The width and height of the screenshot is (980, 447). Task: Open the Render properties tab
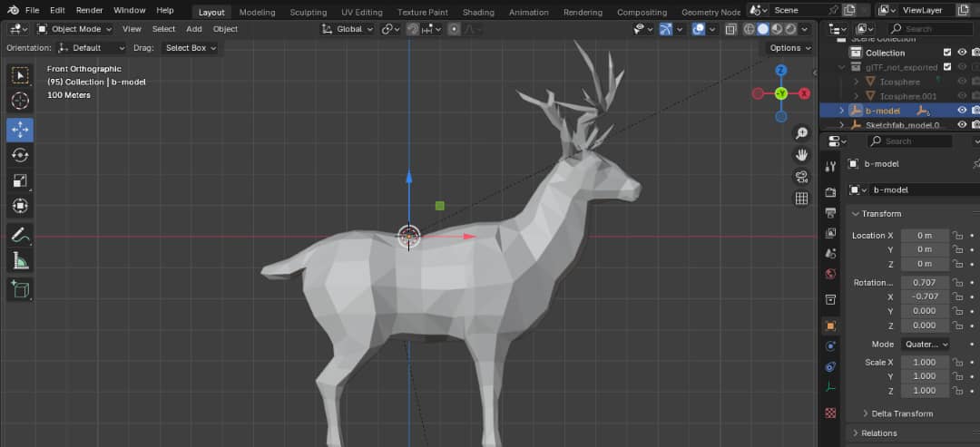[x=830, y=191]
